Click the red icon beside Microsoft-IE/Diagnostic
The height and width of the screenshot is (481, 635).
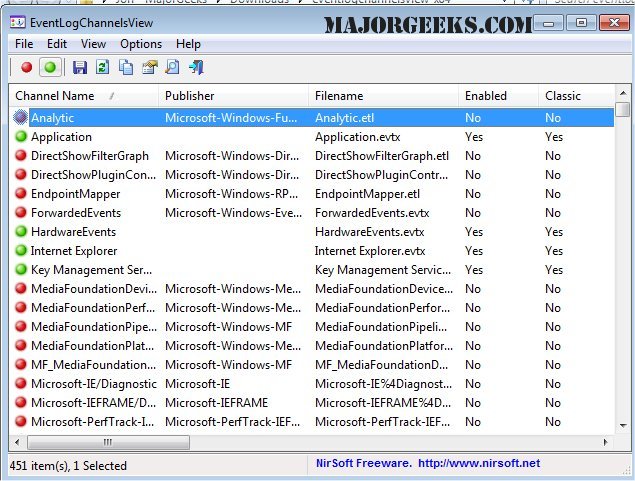[21, 383]
